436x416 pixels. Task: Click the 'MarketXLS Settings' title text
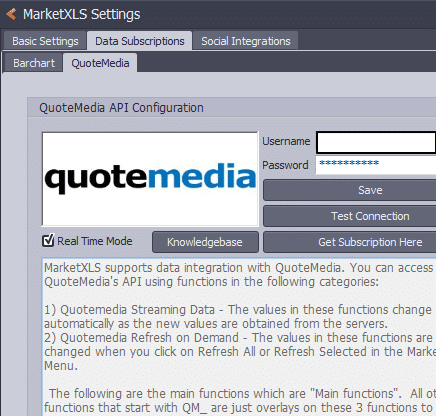pyautogui.click(x=82, y=14)
